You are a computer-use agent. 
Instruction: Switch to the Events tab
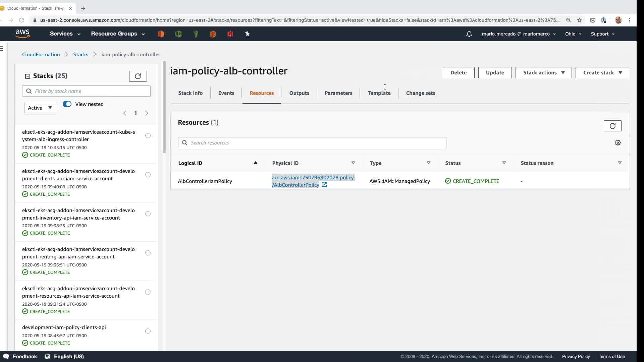coord(226,93)
